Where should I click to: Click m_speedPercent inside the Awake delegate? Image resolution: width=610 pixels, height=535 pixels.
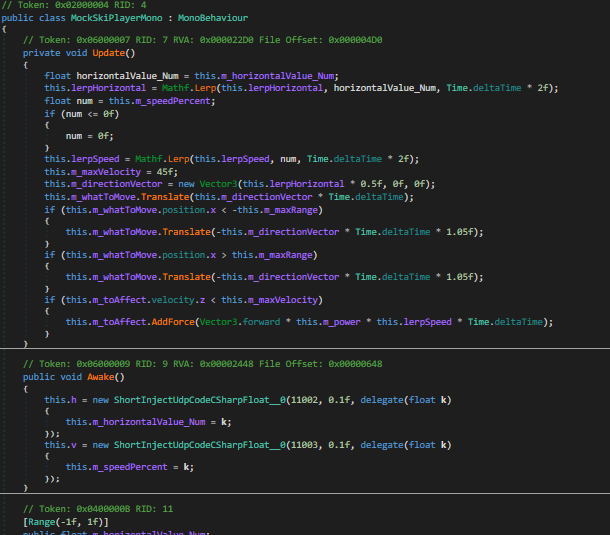[130, 467]
